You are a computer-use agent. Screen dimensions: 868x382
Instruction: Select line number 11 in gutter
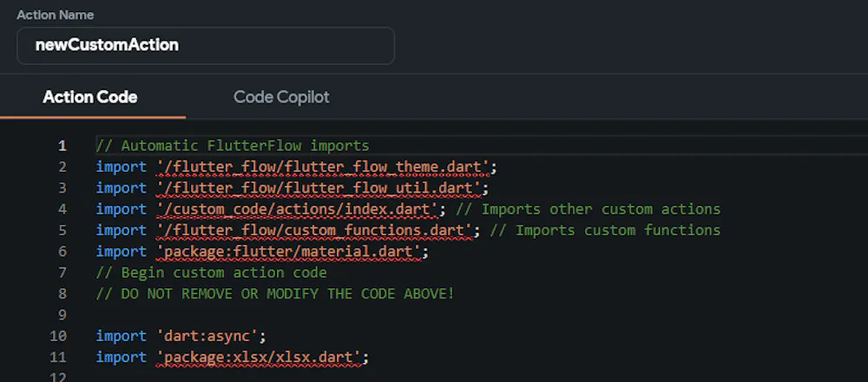click(x=58, y=357)
